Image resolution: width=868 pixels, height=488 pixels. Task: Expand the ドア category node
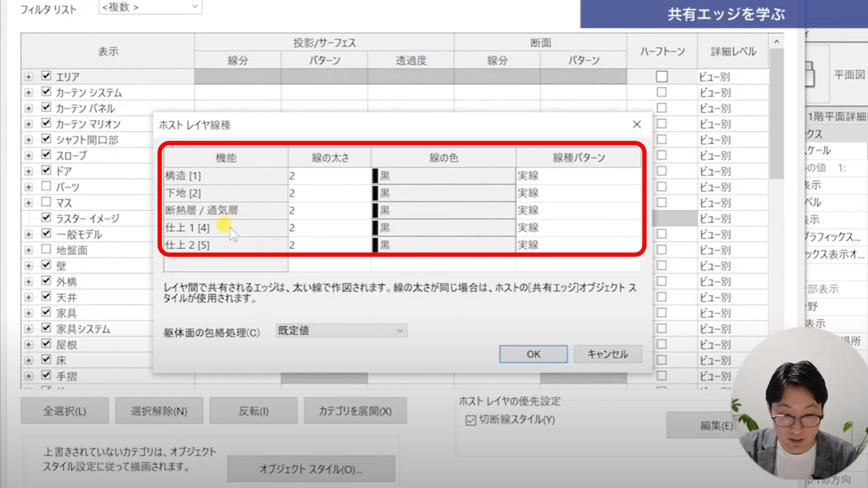point(28,171)
